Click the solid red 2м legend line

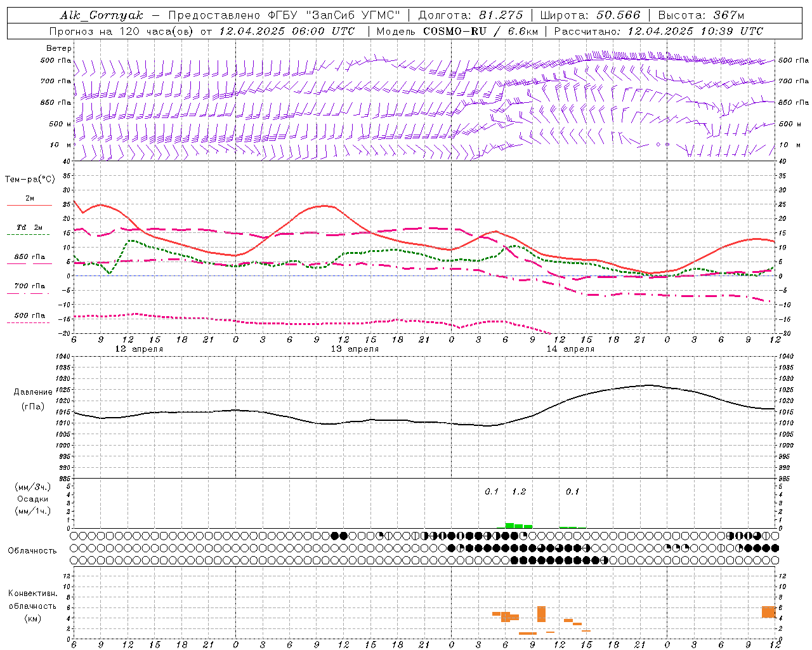click(29, 205)
